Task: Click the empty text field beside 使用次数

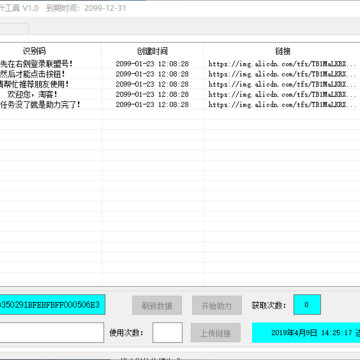Action: pyautogui.click(x=52, y=332)
